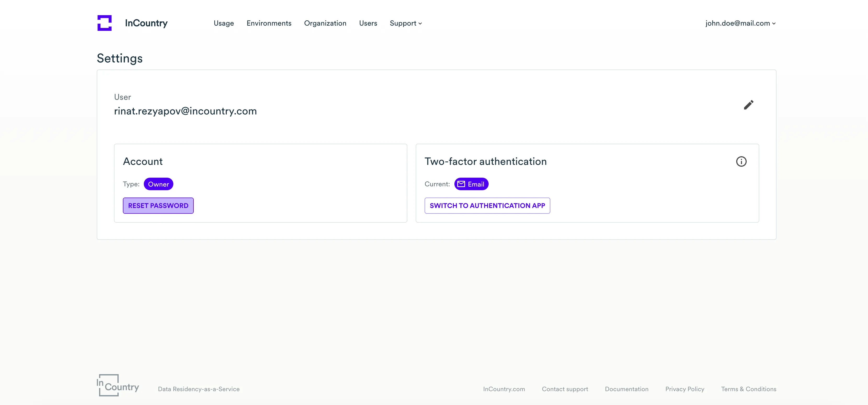Click the InCountry brand name text
The height and width of the screenshot is (405, 868).
[146, 23]
